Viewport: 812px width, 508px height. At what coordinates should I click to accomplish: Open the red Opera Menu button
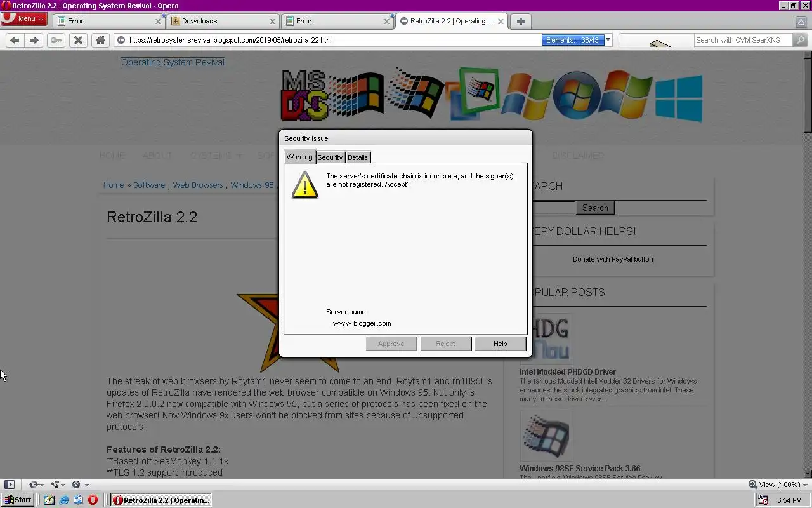click(x=23, y=18)
